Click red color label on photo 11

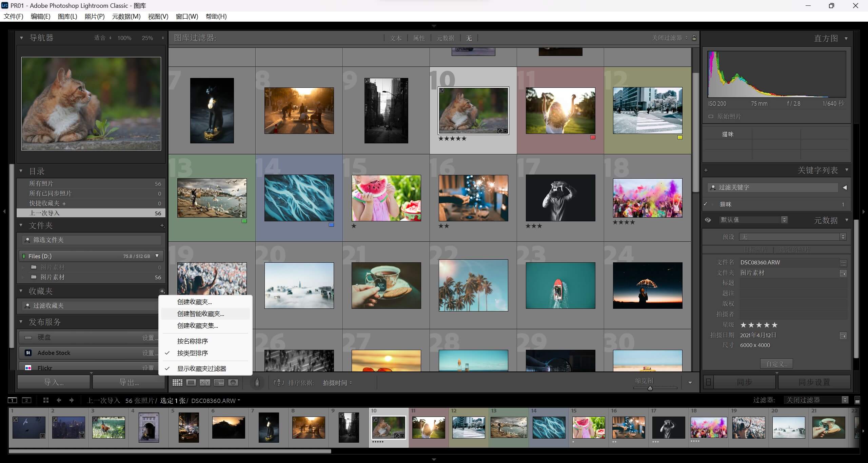(593, 137)
